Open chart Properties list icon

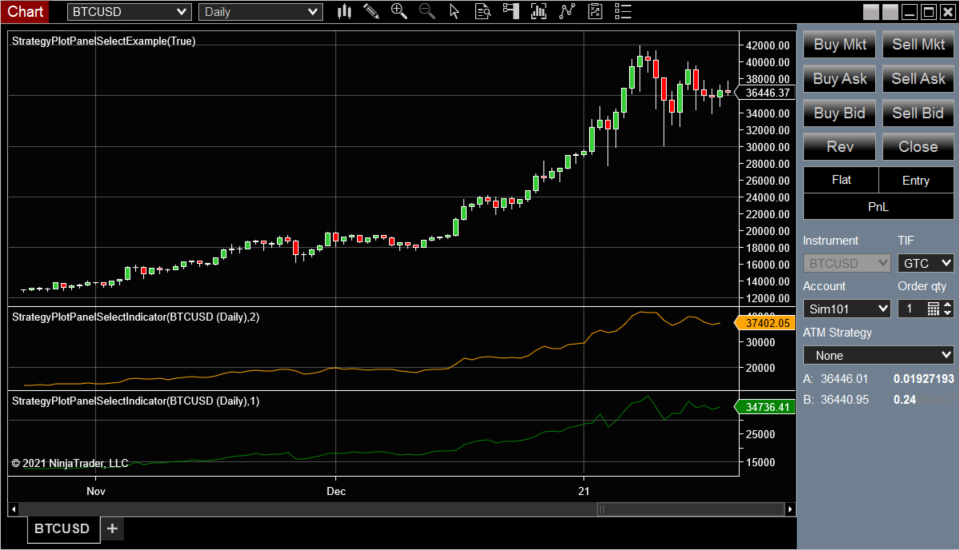623,12
